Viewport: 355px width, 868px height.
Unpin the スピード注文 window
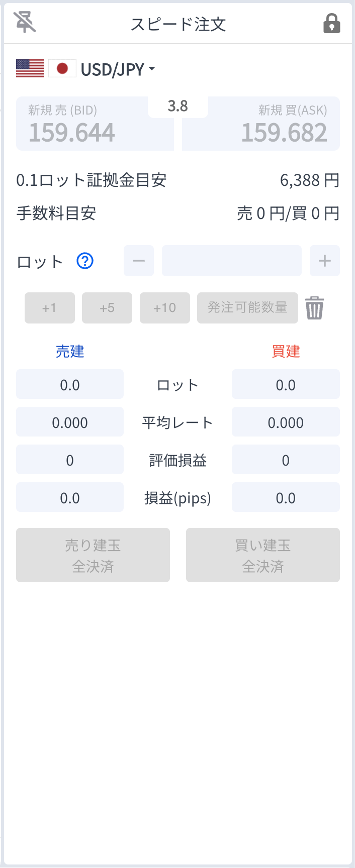[x=26, y=23]
